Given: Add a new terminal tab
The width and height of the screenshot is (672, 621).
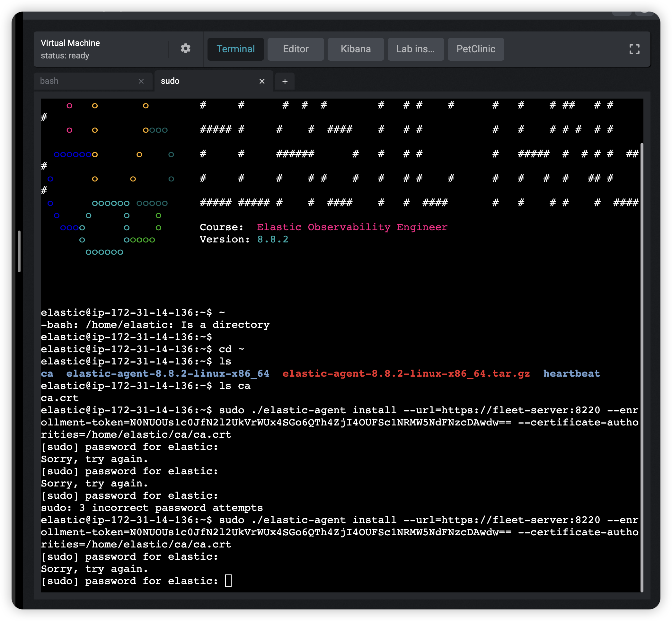Looking at the screenshot, I should coord(285,81).
